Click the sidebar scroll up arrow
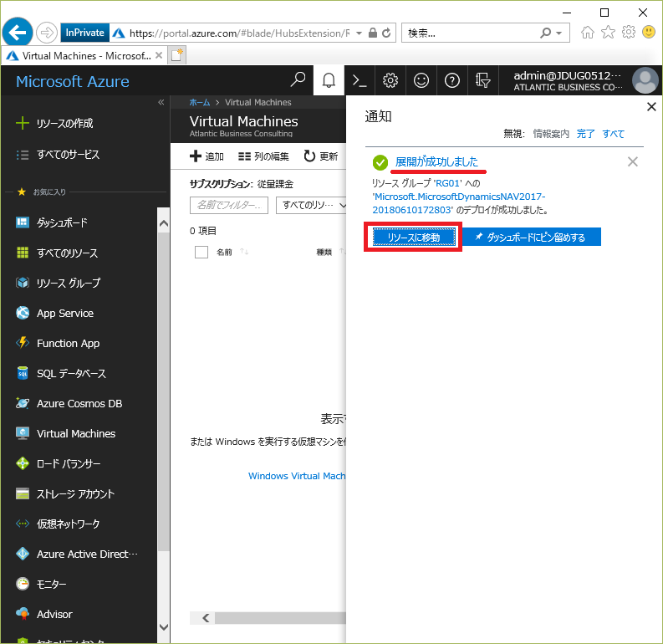The height and width of the screenshot is (644, 663). (x=163, y=223)
